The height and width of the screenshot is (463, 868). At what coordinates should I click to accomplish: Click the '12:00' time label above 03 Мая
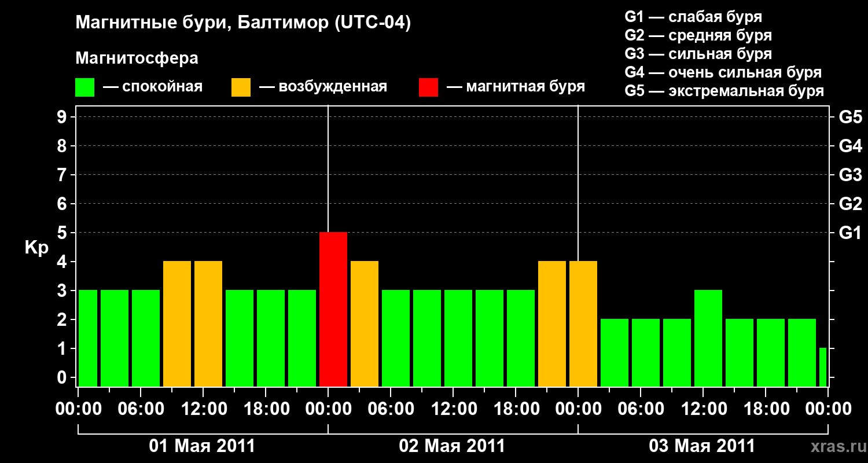(703, 409)
